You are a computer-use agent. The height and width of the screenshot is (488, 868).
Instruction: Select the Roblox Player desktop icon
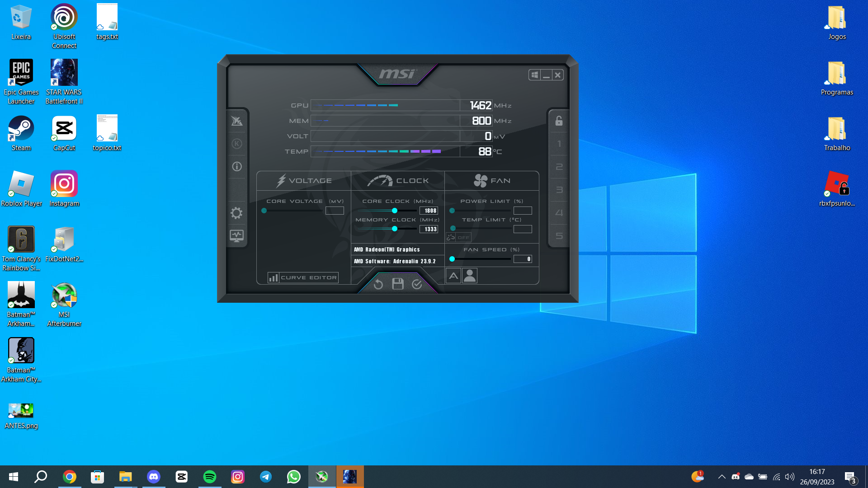click(x=21, y=189)
